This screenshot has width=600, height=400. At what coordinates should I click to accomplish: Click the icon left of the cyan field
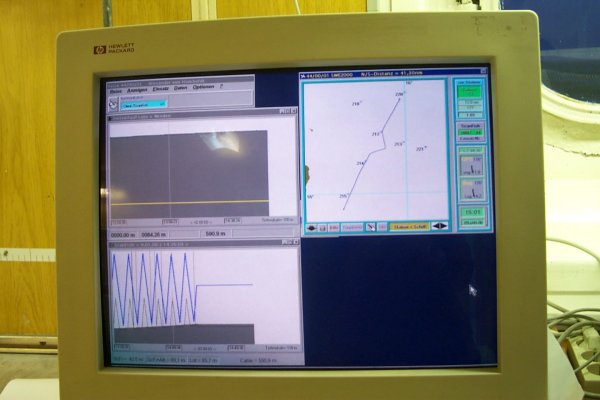click(x=113, y=101)
